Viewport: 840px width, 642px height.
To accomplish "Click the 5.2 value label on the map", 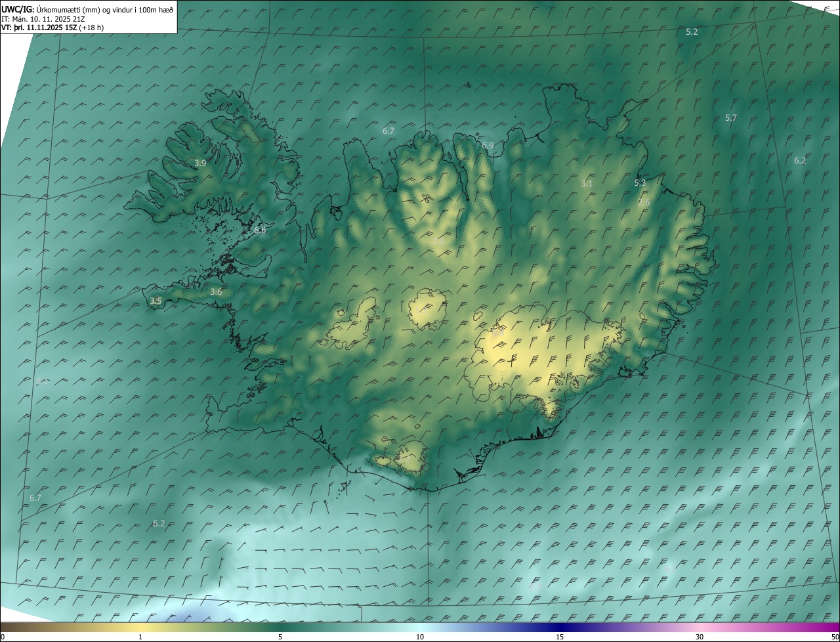I will click(x=692, y=32).
